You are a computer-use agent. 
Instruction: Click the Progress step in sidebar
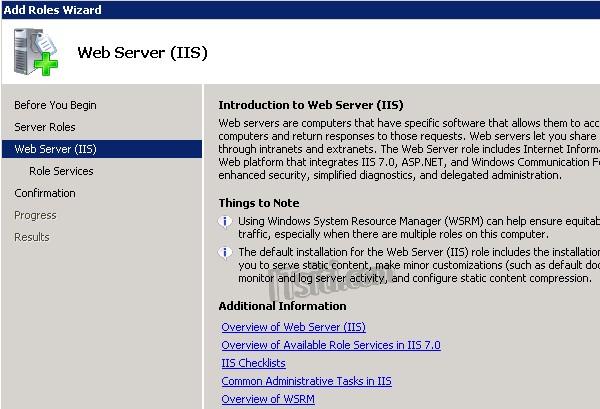click(35, 215)
